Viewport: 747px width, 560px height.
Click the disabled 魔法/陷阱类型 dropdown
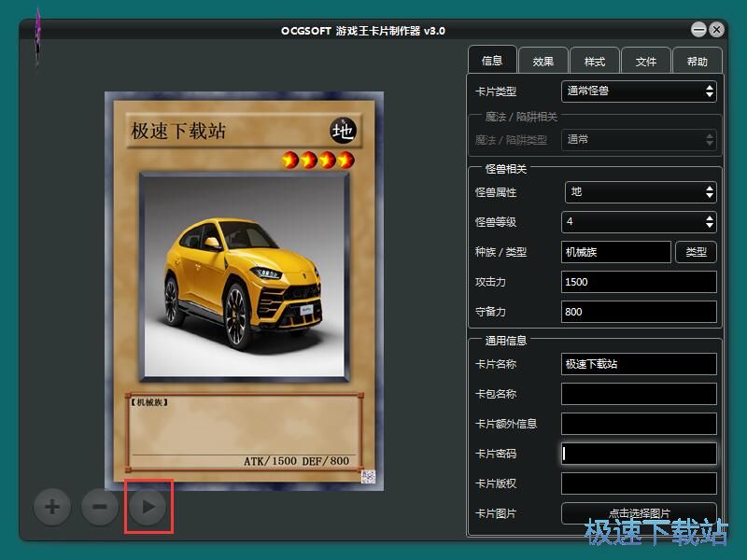[x=639, y=139]
